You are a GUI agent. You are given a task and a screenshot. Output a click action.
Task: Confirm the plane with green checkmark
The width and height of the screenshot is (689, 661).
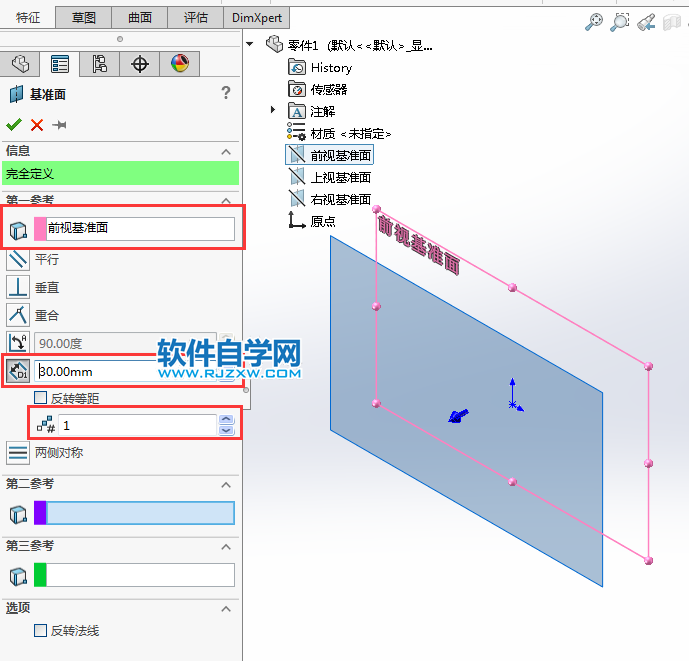tap(14, 125)
